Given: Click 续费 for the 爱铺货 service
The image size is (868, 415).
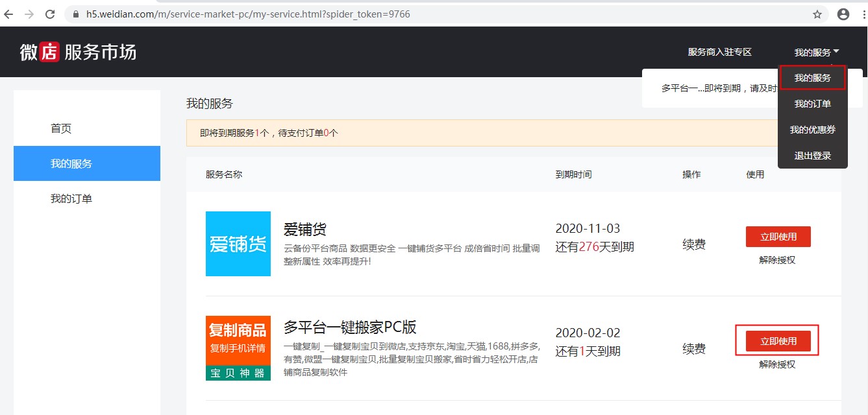Looking at the screenshot, I should click(x=694, y=244).
